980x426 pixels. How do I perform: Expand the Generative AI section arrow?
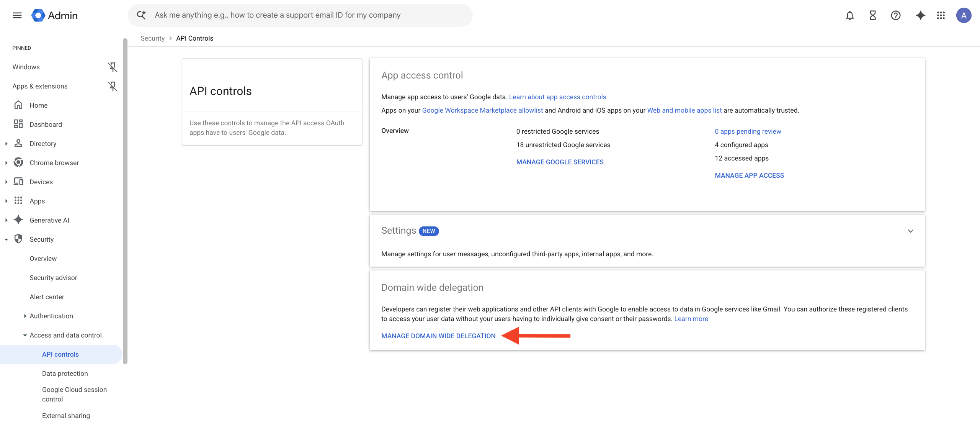[x=6, y=220]
